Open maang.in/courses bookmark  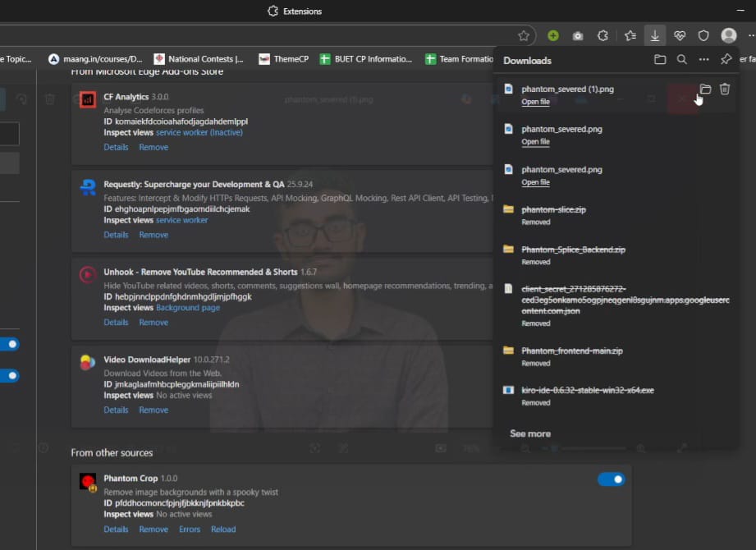[95, 59]
